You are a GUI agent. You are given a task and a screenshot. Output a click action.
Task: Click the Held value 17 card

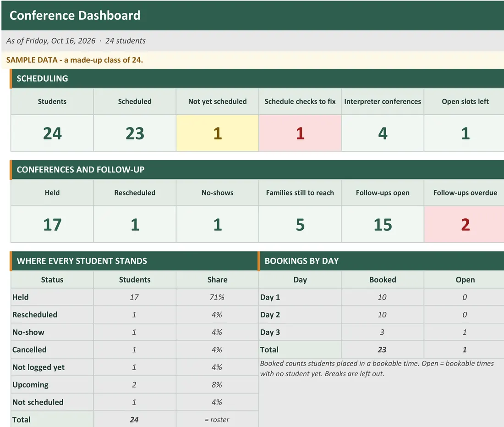coord(52,224)
